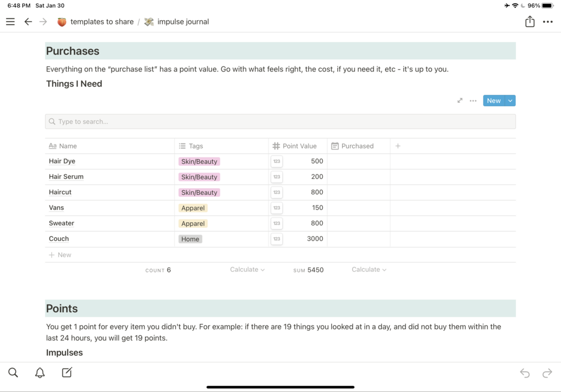This screenshot has height=392, width=561.
Task: Open the Hair Serum row
Action: 66,176
